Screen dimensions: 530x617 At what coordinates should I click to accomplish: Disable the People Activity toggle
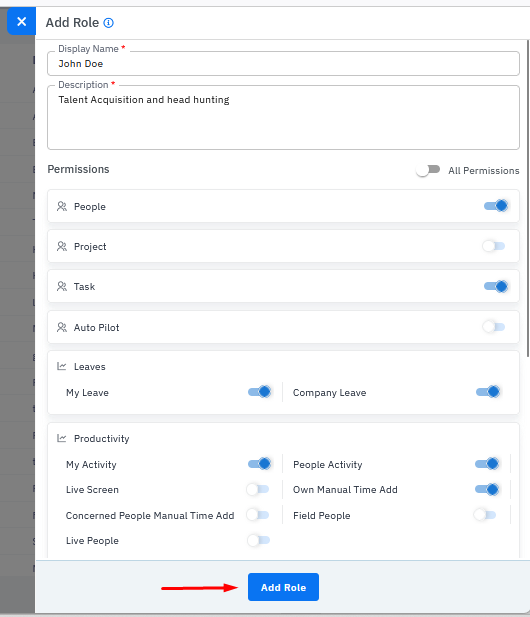point(487,464)
